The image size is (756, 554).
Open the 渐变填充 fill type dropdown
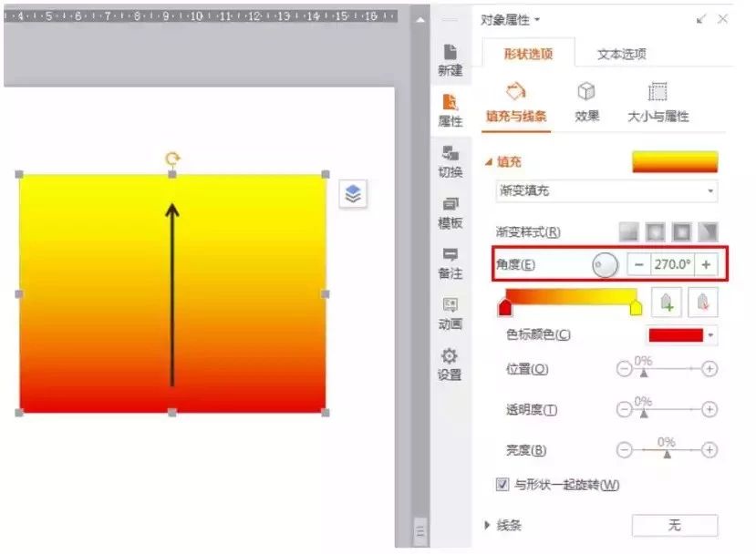606,190
